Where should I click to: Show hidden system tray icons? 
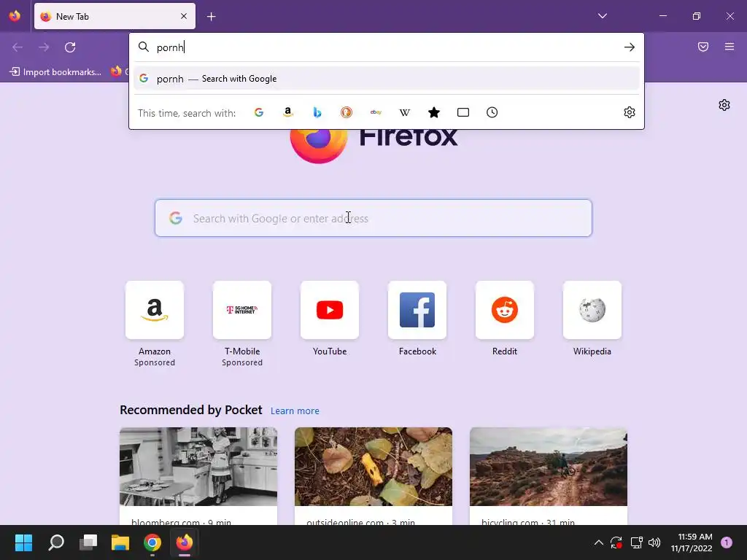(598, 542)
